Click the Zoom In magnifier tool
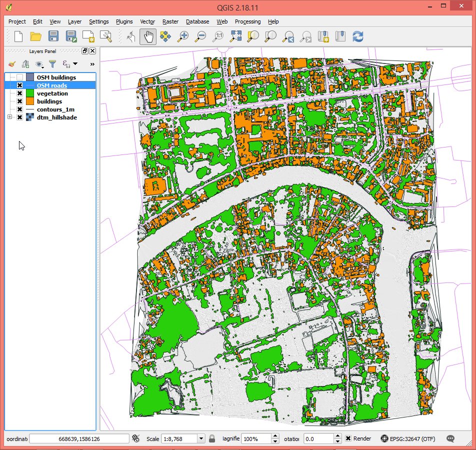Screen dimensions: 476x450 [183, 36]
